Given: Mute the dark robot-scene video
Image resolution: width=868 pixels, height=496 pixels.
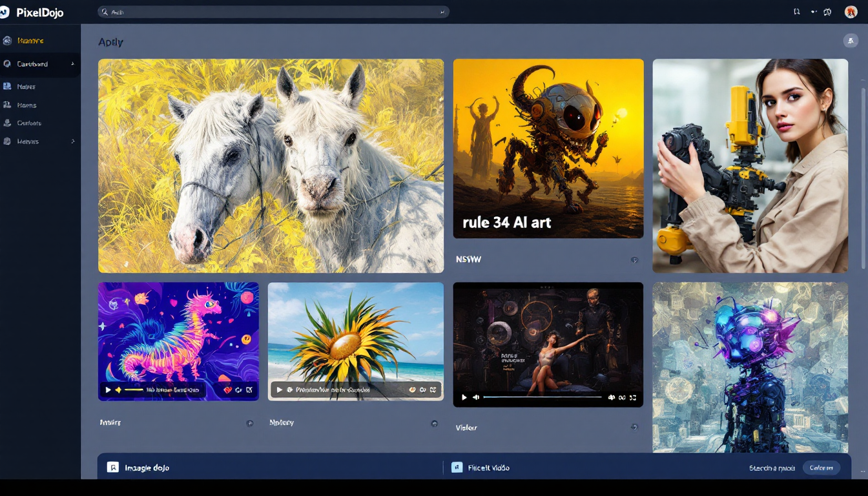Looking at the screenshot, I should [x=476, y=398].
